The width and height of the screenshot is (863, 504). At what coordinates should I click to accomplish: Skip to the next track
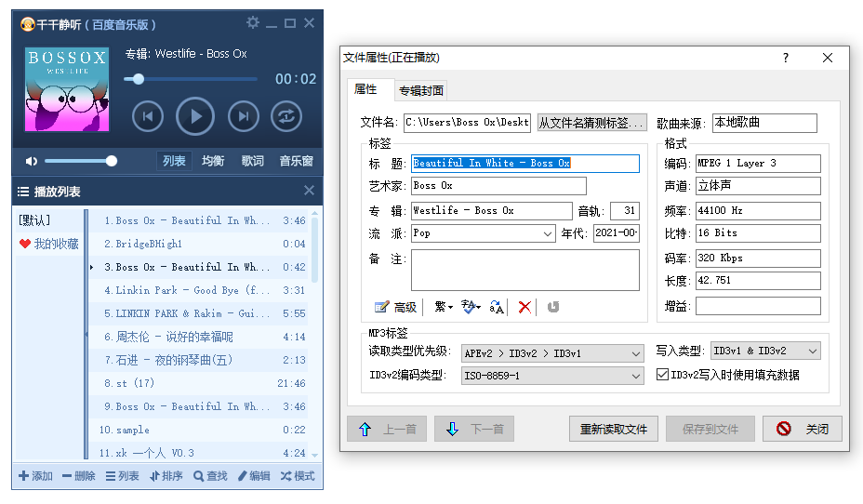tap(244, 116)
